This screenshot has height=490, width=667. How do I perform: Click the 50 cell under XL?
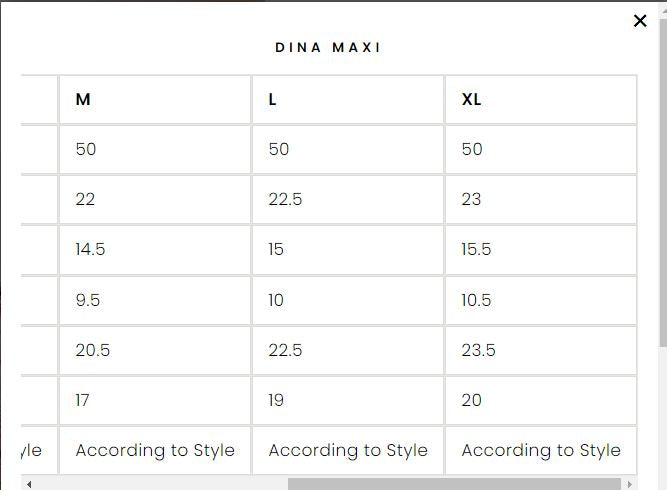click(x=472, y=150)
